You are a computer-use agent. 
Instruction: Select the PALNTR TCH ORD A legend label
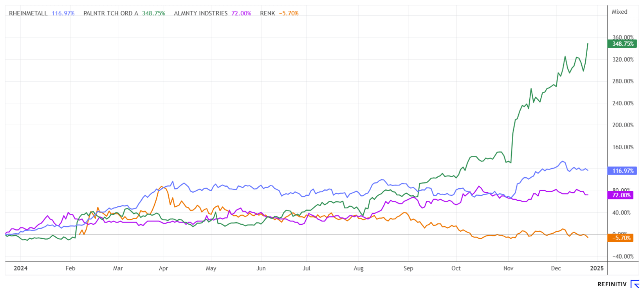tap(111, 13)
